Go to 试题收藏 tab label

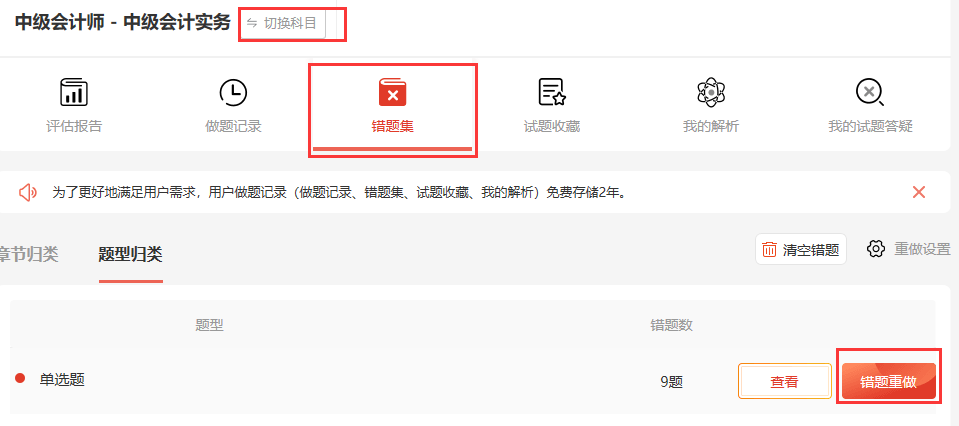(x=552, y=127)
